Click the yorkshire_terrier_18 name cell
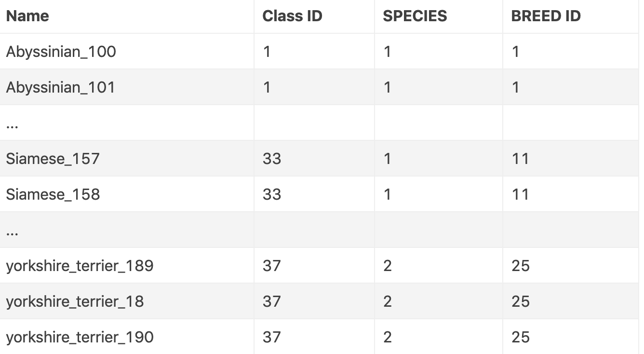Screen dimensions: 644x354 75,301
